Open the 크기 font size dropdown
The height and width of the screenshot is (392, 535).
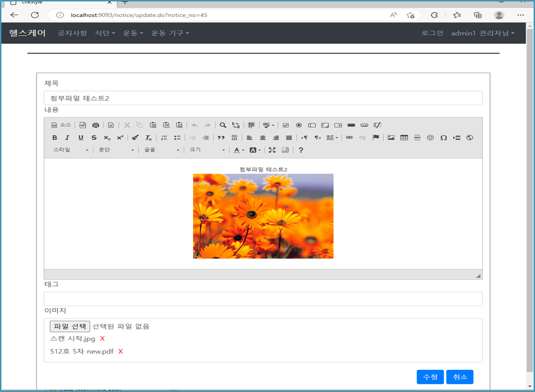pos(207,150)
